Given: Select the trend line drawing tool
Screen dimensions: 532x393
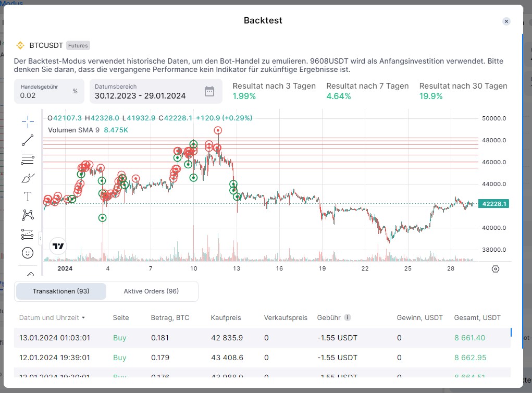Looking at the screenshot, I should tap(28, 140).
